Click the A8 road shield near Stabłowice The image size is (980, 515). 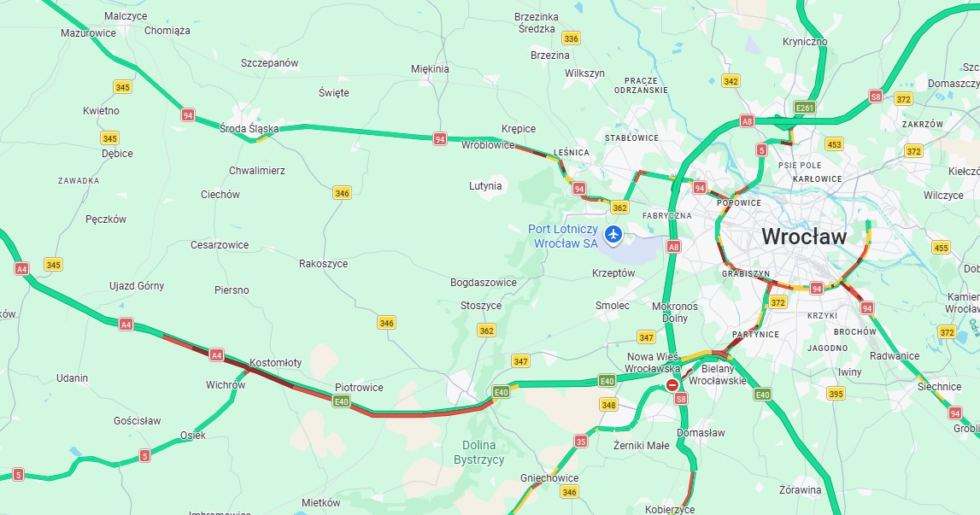coord(747,121)
